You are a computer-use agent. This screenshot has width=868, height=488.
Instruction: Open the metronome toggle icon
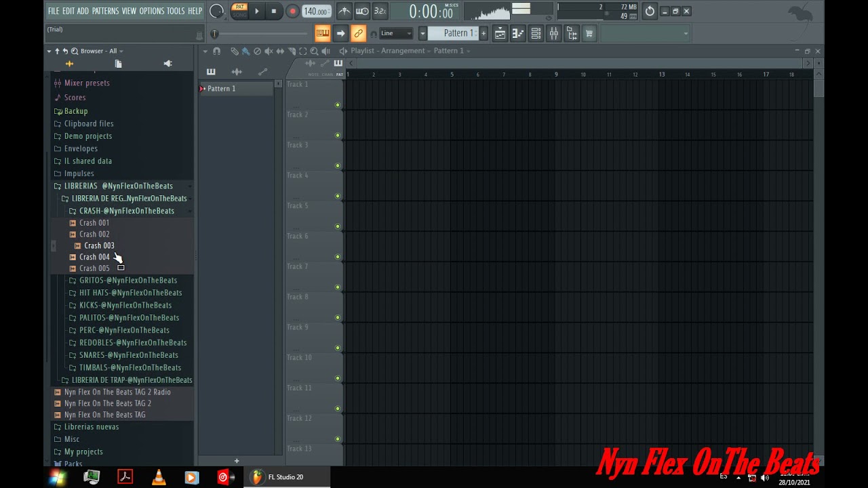pos(344,11)
